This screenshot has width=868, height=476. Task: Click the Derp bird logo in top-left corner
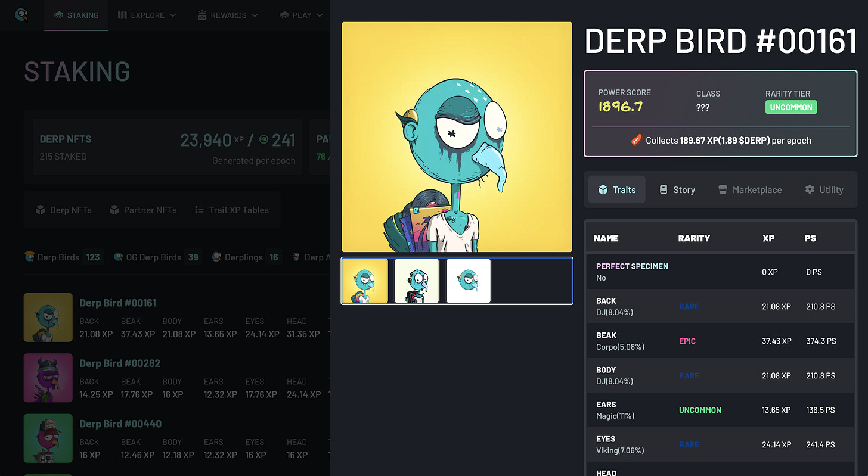22,15
